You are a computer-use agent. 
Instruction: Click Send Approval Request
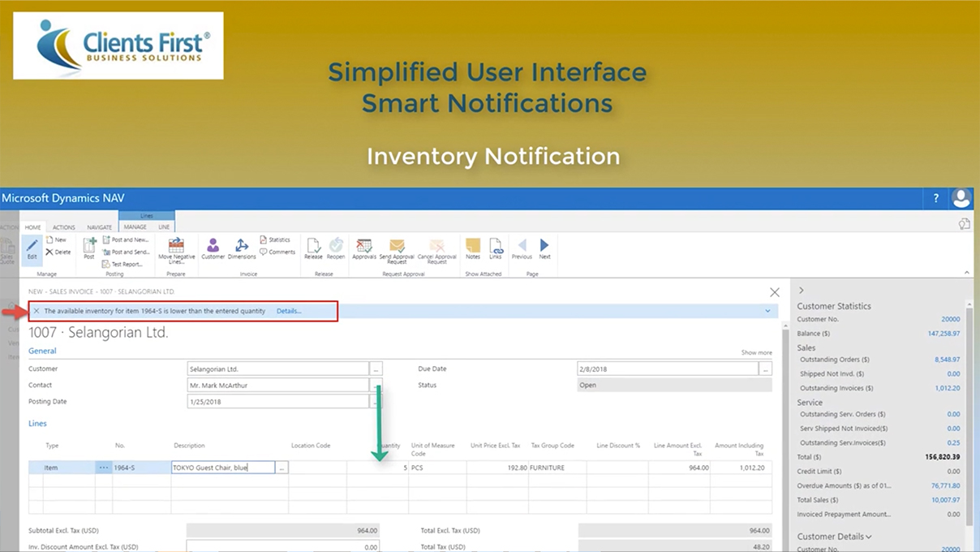coord(397,251)
